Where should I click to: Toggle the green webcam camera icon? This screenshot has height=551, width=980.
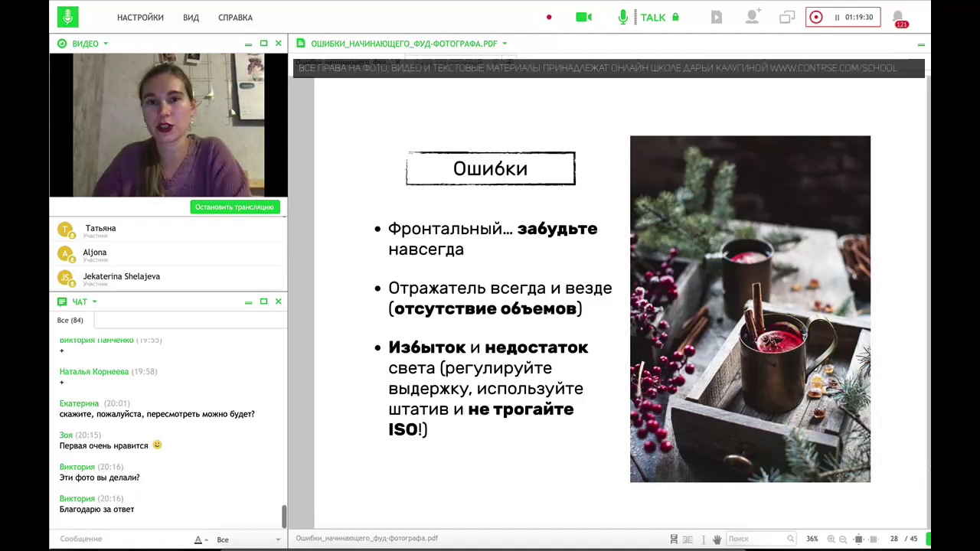(583, 17)
